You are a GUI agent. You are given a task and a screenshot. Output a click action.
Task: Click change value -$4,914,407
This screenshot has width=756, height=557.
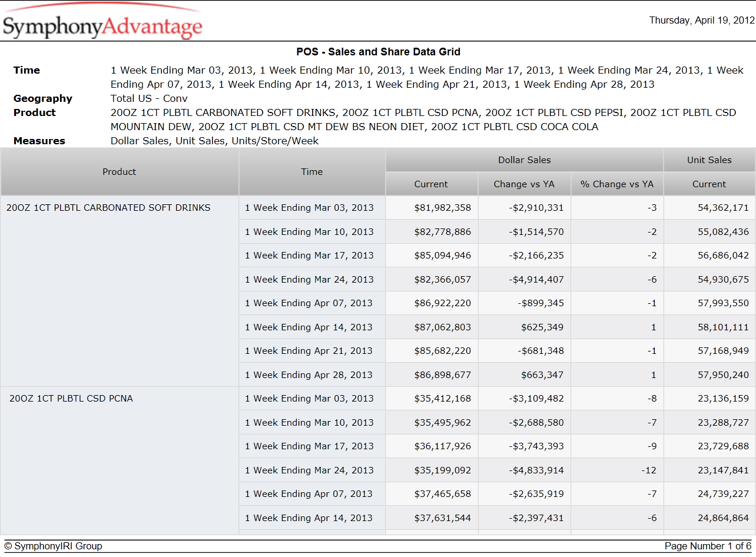click(536, 280)
